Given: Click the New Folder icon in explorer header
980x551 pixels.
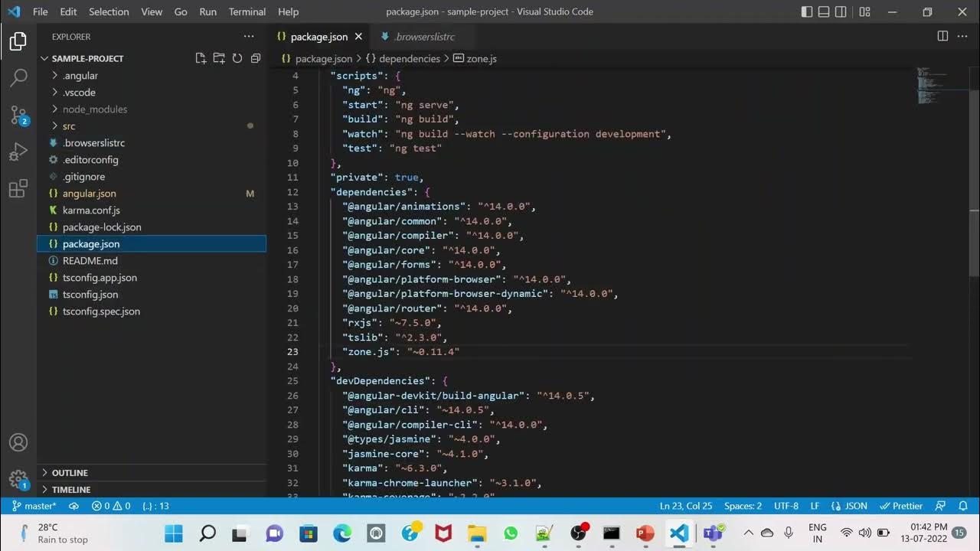Looking at the screenshot, I should point(219,58).
